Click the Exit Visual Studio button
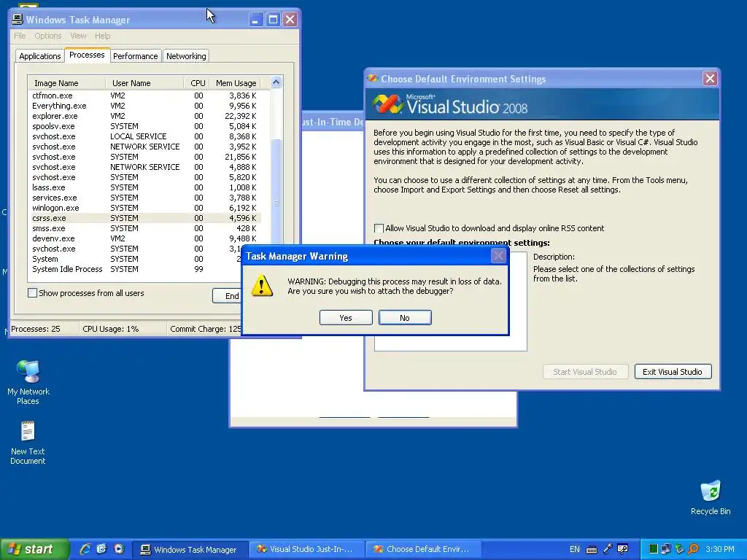747x560 pixels. pos(673,371)
